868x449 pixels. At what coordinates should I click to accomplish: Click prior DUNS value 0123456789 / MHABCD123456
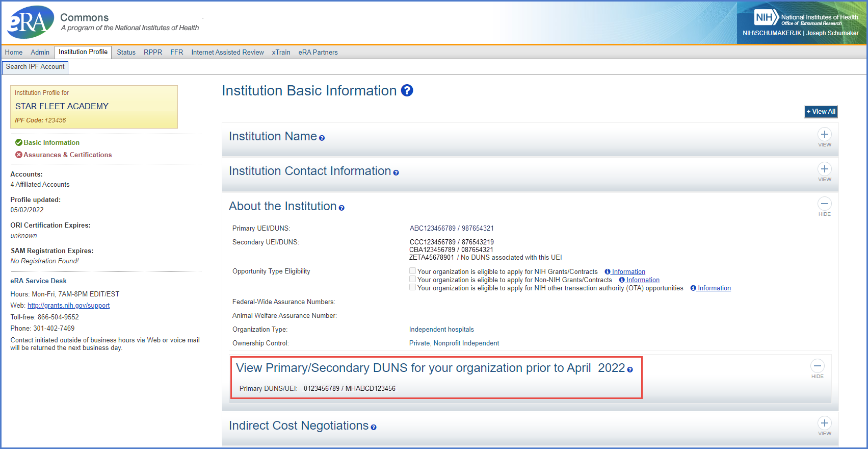[x=350, y=389]
